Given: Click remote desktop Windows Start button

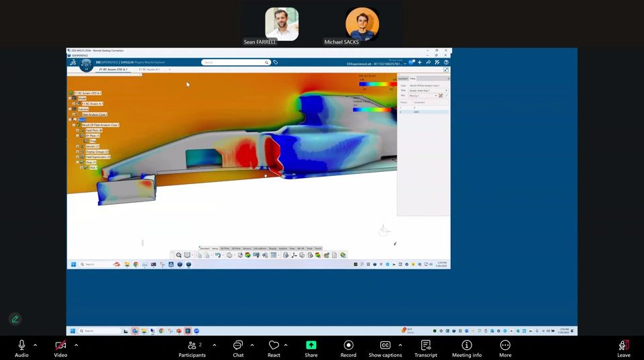Looking at the screenshot, I should [74, 264].
